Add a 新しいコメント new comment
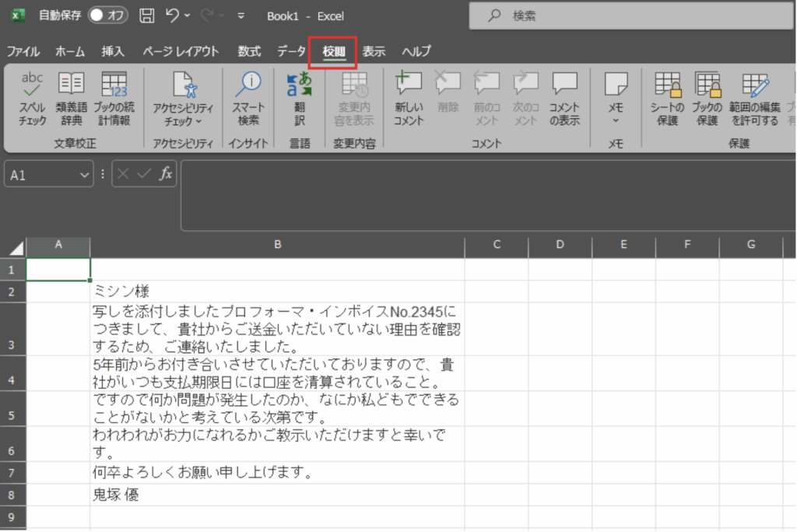Viewport: 797px width, 532px height. (x=408, y=99)
